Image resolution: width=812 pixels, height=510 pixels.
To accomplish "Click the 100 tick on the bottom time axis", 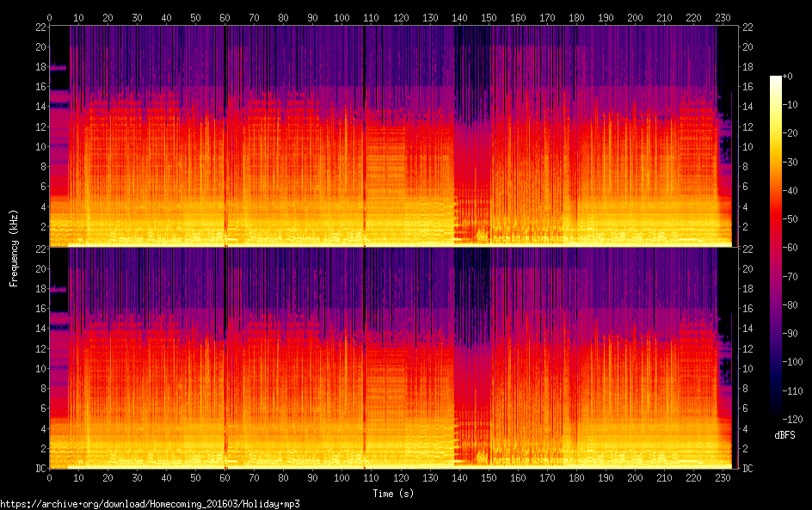I will pyautogui.click(x=341, y=478).
